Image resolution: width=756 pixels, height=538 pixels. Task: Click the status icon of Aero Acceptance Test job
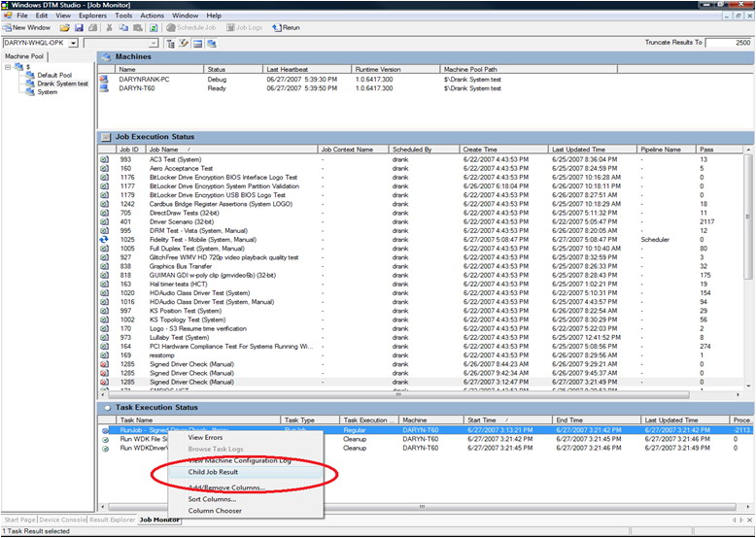point(104,169)
